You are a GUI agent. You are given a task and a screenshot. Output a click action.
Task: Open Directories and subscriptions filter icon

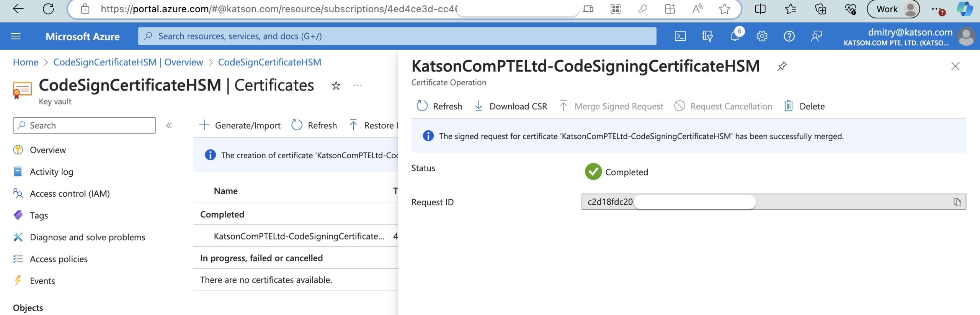pyautogui.click(x=707, y=36)
